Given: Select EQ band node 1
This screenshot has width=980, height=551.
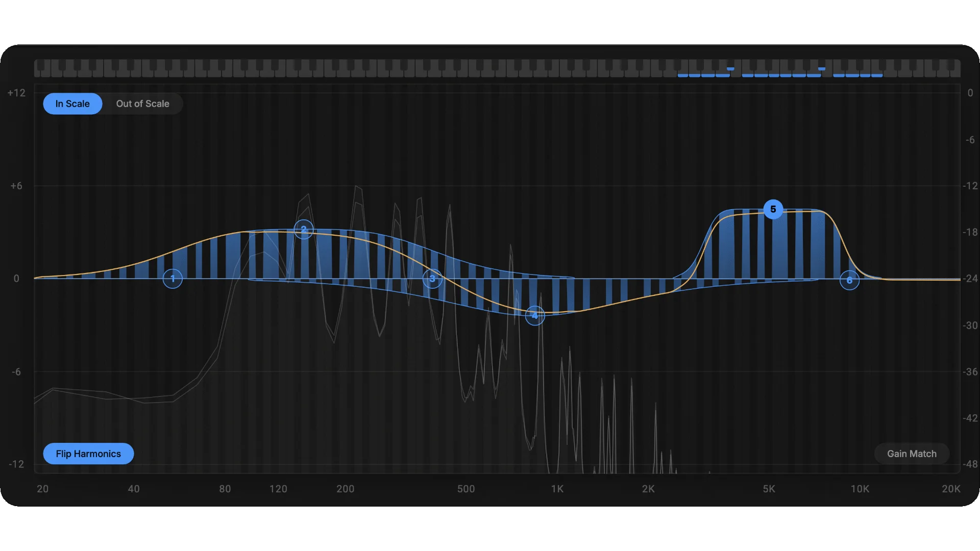Looking at the screenshot, I should coord(173,279).
